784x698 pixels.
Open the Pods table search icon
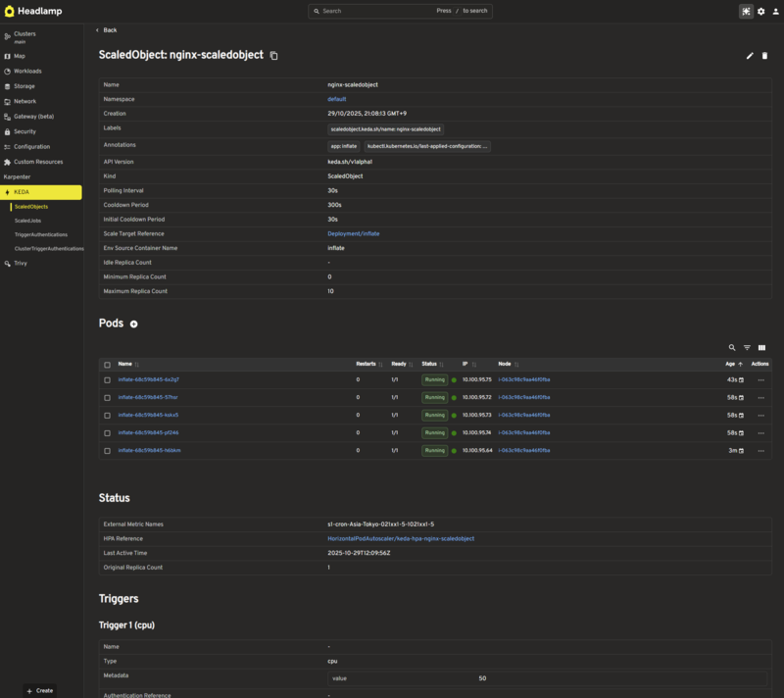731,347
